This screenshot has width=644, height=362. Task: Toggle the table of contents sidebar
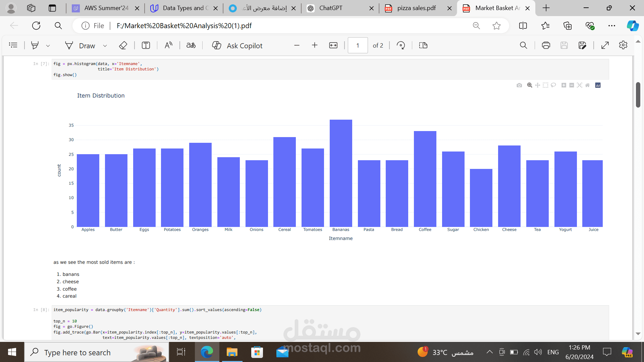13,45
